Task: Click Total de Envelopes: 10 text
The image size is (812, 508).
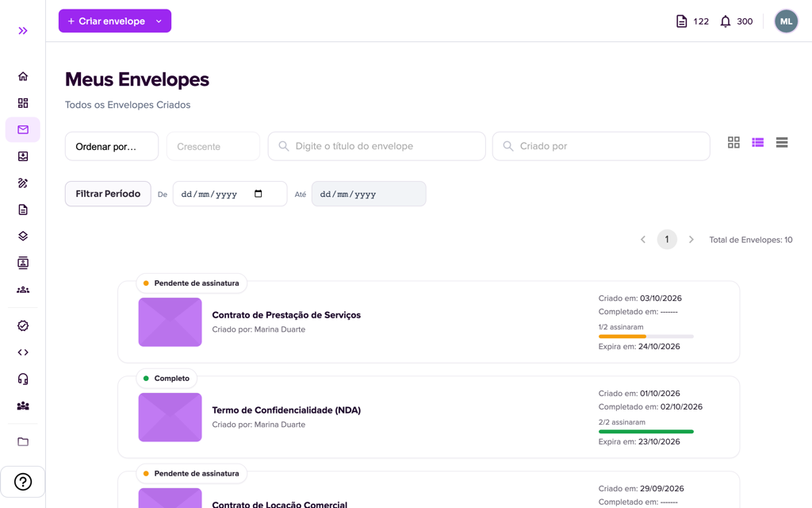Action: tap(751, 240)
